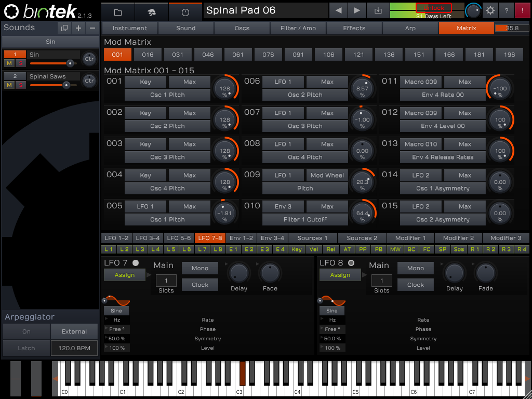Click the Assign button for LFO 8
Screen dimensions: 532x399
pyautogui.click(x=340, y=275)
